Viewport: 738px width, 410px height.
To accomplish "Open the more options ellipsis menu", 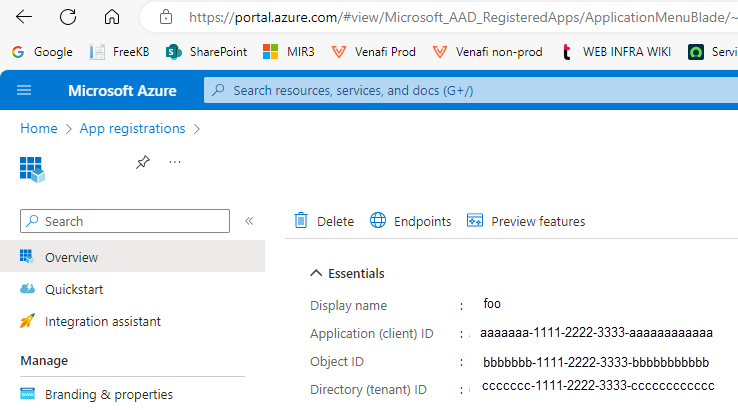I will (x=175, y=162).
